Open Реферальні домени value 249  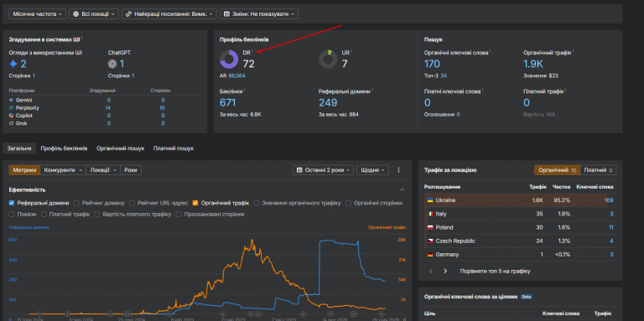(x=328, y=102)
